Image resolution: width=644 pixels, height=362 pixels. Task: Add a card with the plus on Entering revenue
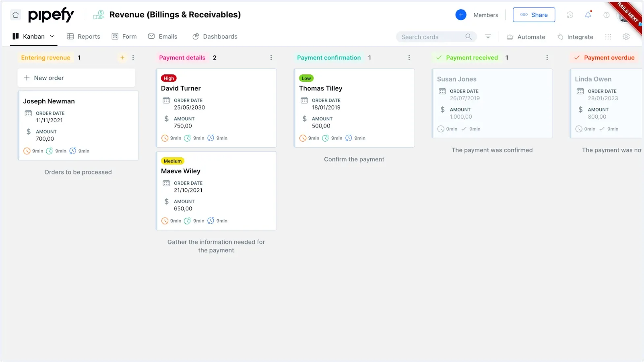122,58
